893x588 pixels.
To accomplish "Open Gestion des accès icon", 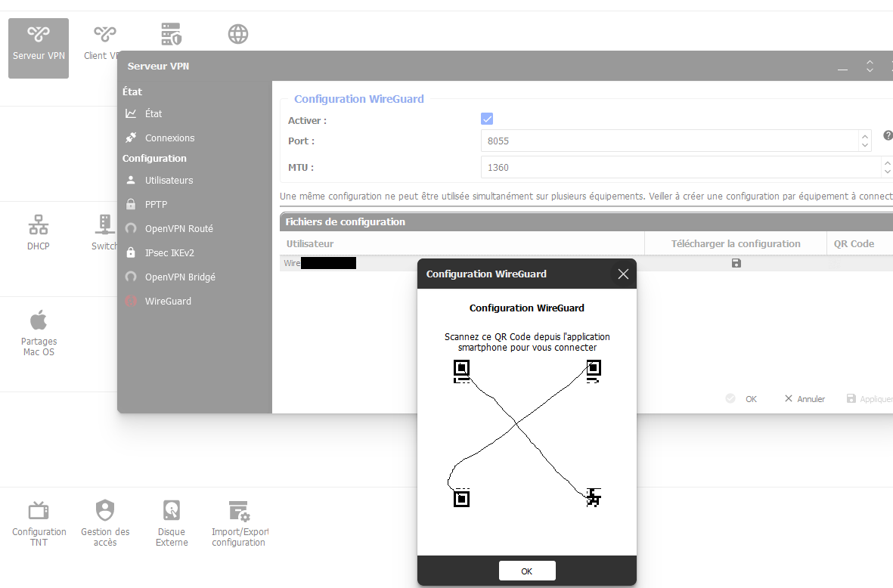I will tap(105, 524).
